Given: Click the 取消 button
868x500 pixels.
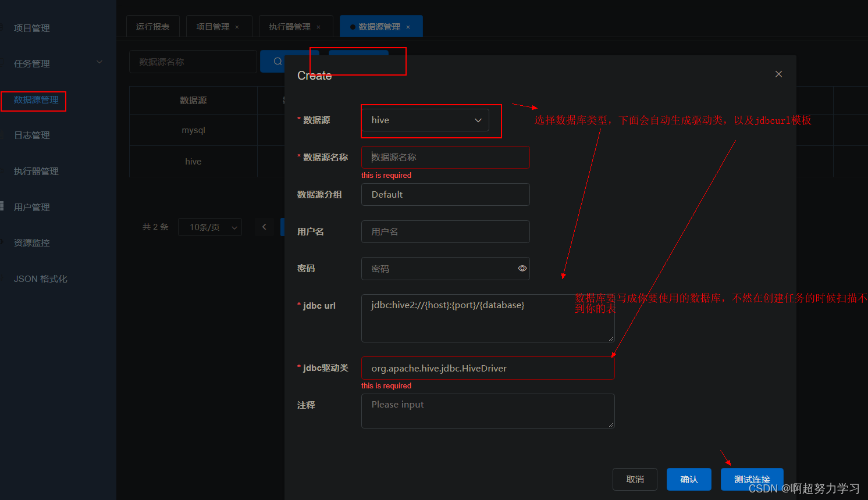Looking at the screenshot, I should (x=635, y=479).
